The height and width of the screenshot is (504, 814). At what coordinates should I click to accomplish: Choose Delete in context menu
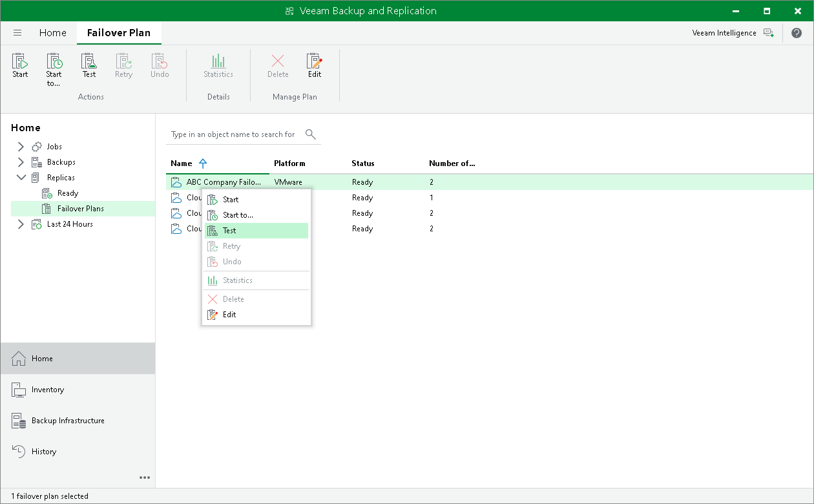coord(256,299)
